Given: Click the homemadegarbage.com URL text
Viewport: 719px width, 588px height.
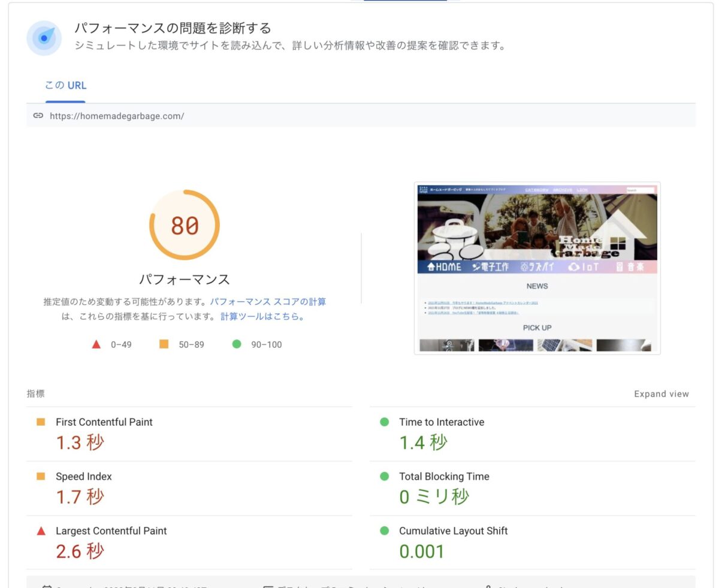Looking at the screenshot, I should pyautogui.click(x=116, y=116).
